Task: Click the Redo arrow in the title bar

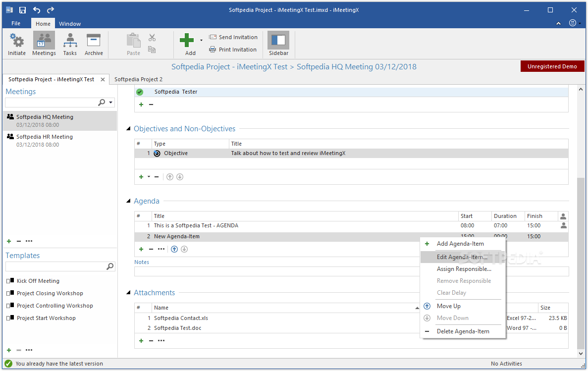Action: pyautogui.click(x=51, y=10)
